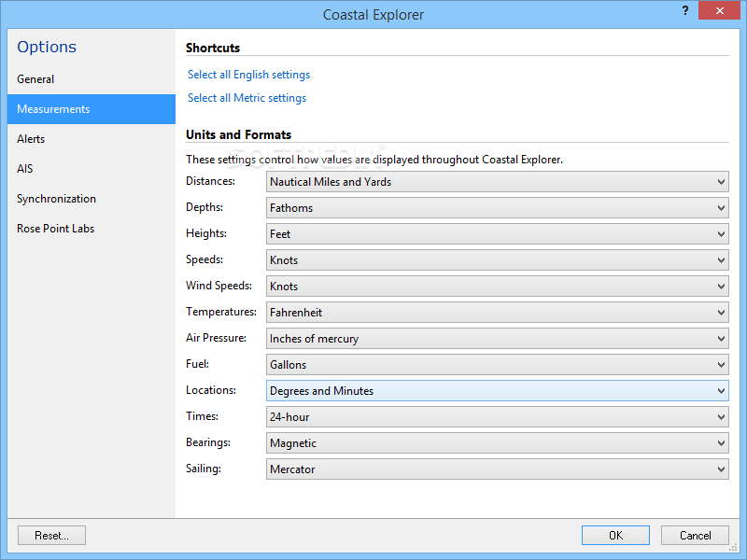This screenshot has width=747, height=560.
Task: Open the Wind Speeds dropdown
Action: click(498, 287)
